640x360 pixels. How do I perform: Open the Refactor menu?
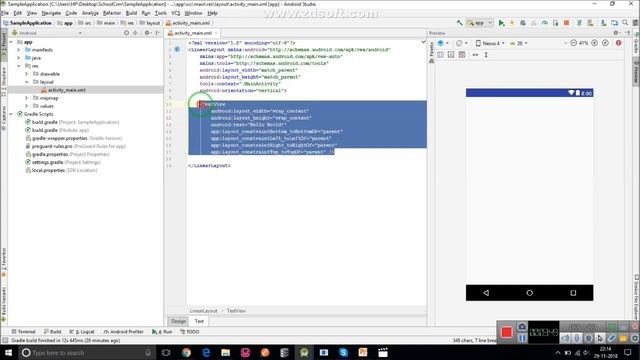(x=111, y=13)
